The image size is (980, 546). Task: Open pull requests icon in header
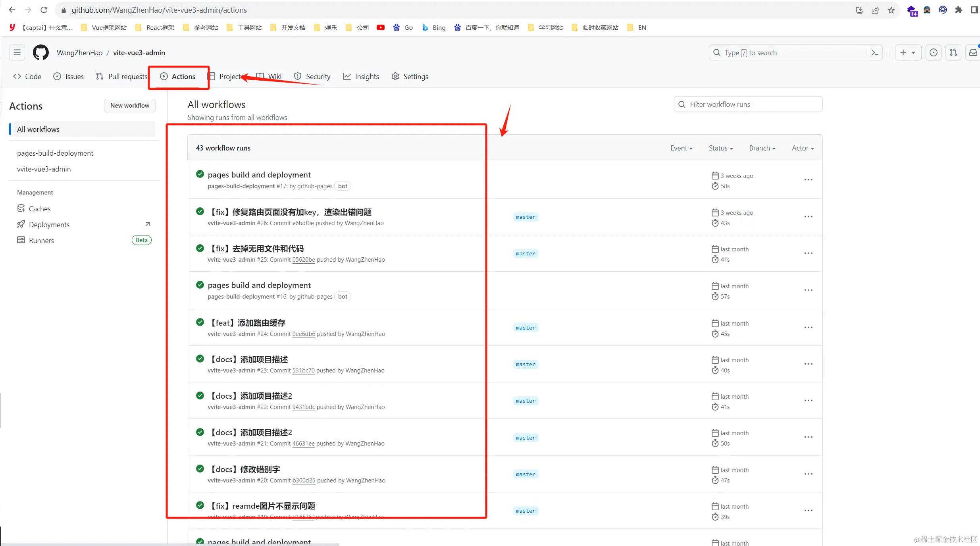pos(953,52)
